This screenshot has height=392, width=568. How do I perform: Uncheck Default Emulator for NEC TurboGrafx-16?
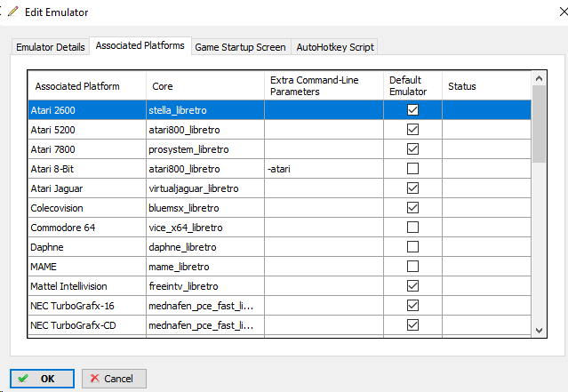(412, 306)
